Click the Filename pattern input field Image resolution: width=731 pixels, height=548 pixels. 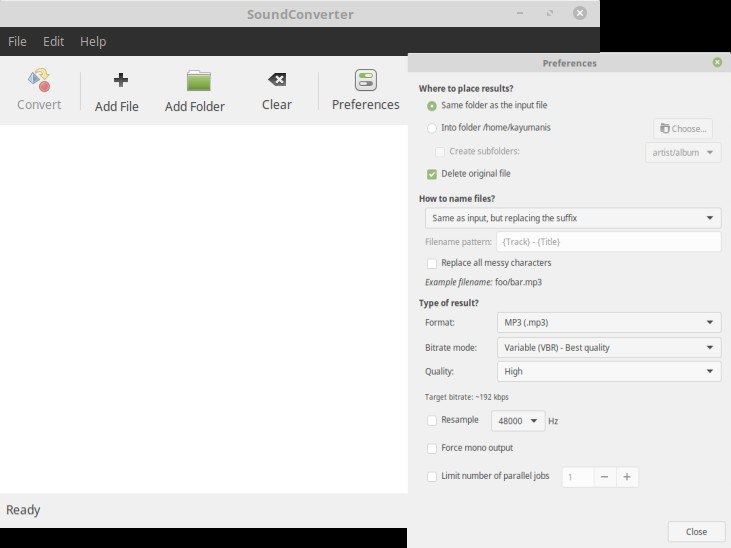click(609, 242)
